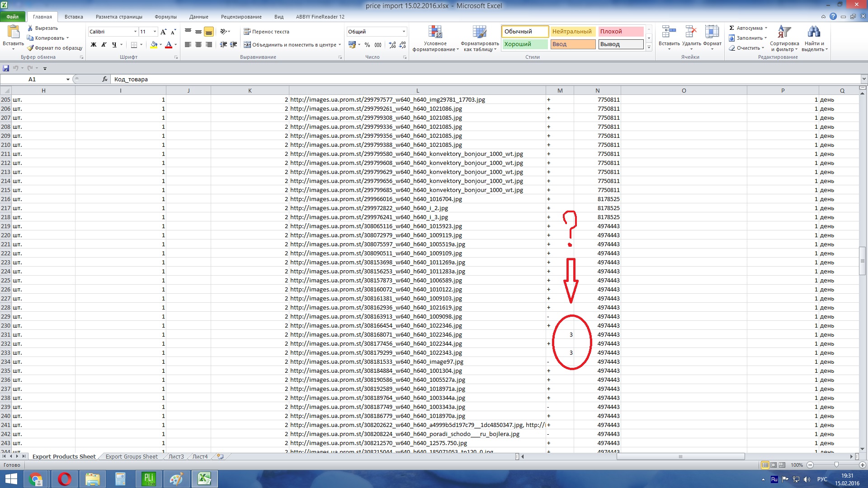This screenshot has height=488, width=868.
Task: Open the Fill (Заполнить) dropdown
Action: pos(748,38)
